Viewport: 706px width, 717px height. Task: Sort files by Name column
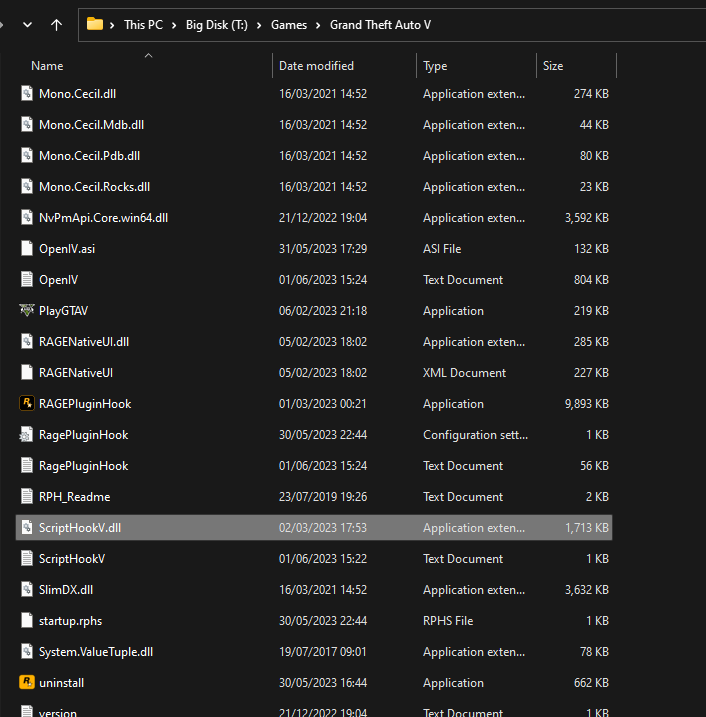[x=47, y=66]
